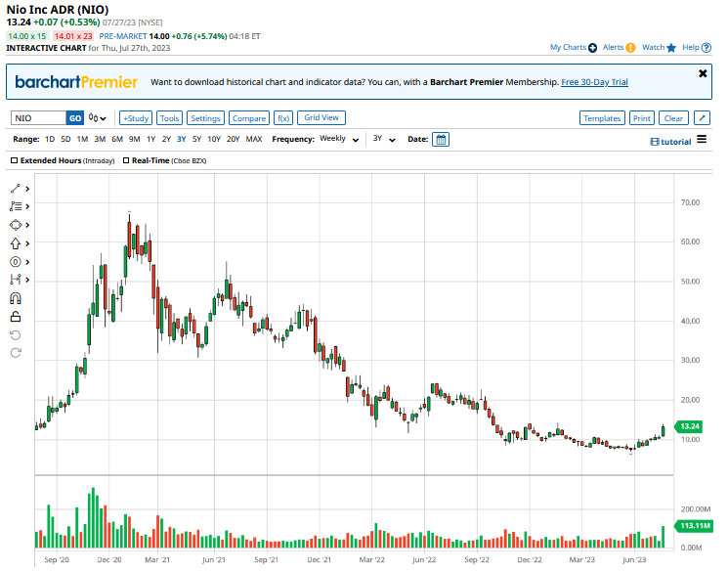
Task: Select the 5Y range
Action: pyautogui.click(x=196, y=139)
